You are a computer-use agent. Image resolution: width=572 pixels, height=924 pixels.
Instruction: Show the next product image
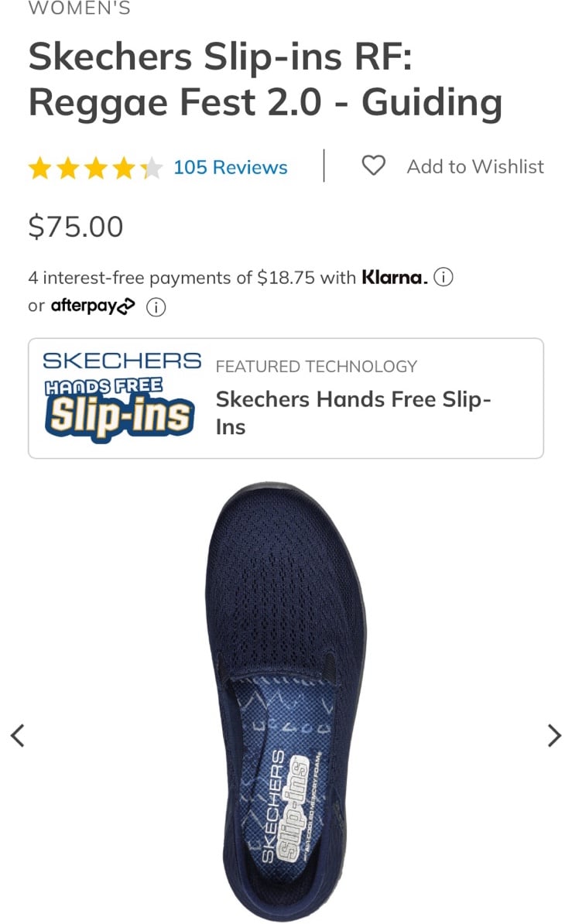[554, 735]
